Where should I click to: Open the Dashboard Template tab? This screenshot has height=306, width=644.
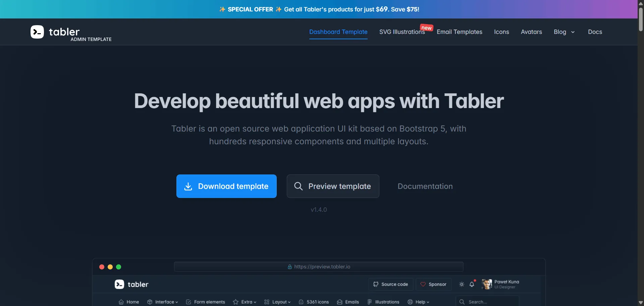(x=338, y=32)
